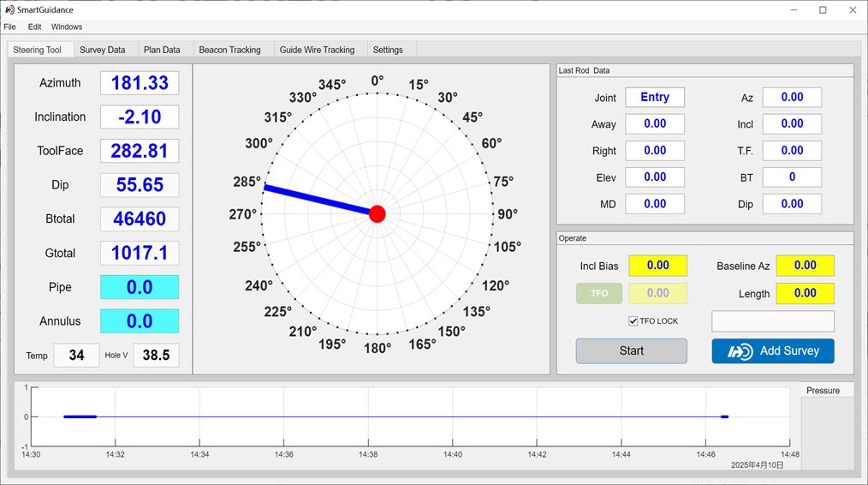This screenshot has width=868, height=485.
Task: Click the Azimuth value 181.33
Action: [140, 83]
